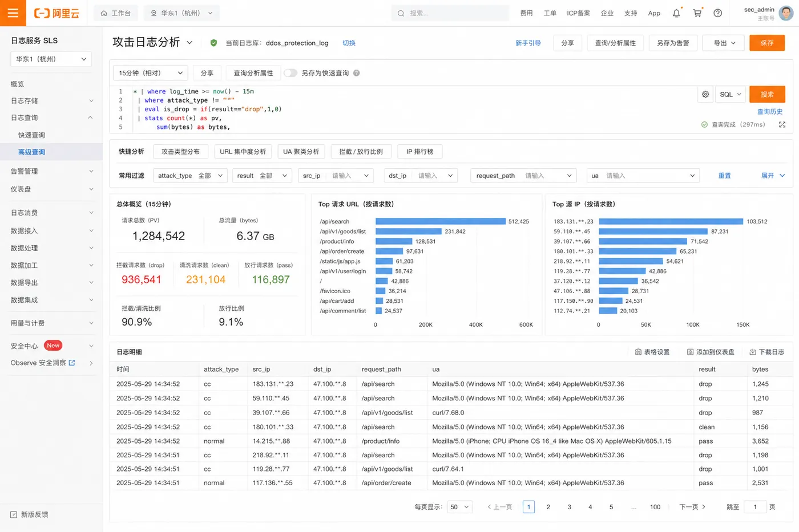Image resolution: width=799 pixels, height=532 pixels.
Task: Click the download logs icon
Action: point(753,352)
